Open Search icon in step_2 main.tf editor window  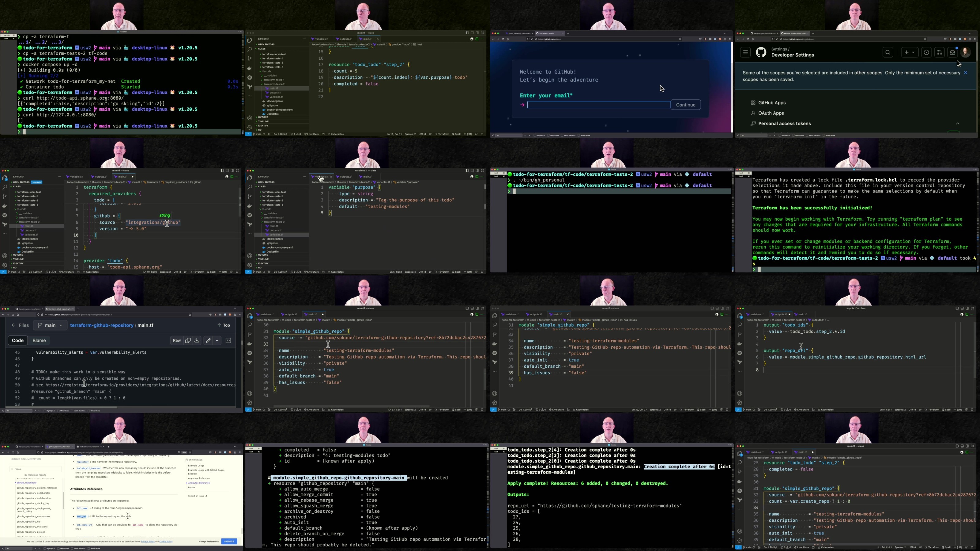250,49
